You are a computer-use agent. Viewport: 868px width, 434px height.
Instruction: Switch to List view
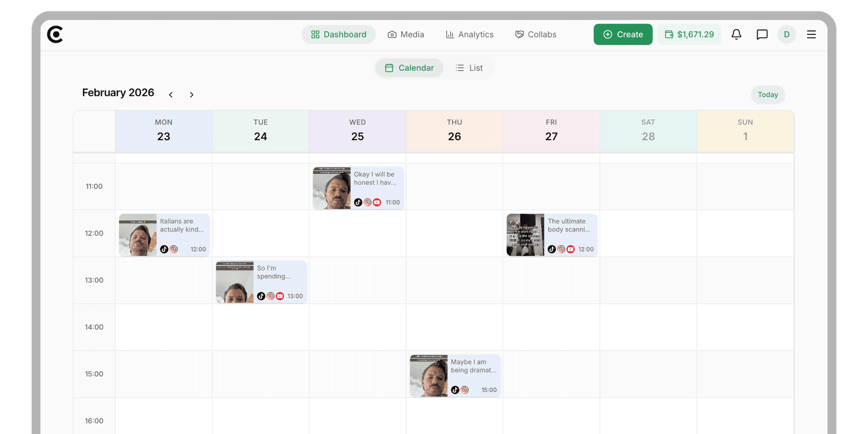click(469, 68)
